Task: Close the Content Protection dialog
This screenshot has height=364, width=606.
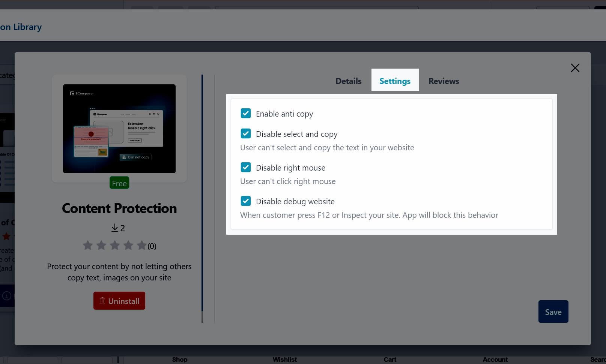Action: pos(575,68)
